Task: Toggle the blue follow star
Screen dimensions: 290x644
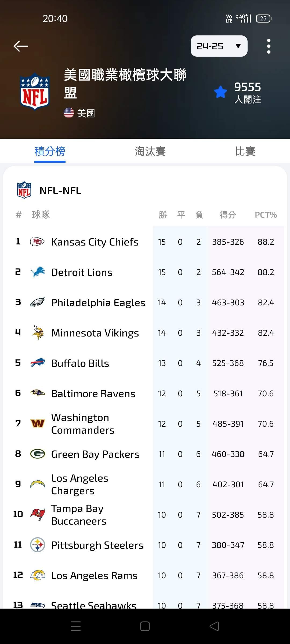Action: [x=220, y=92]
